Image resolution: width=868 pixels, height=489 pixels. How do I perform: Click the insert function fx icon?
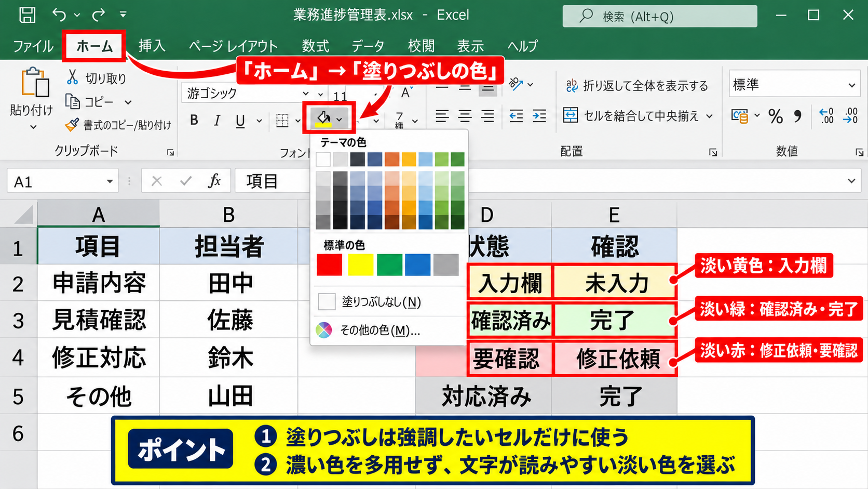(214, 181)
